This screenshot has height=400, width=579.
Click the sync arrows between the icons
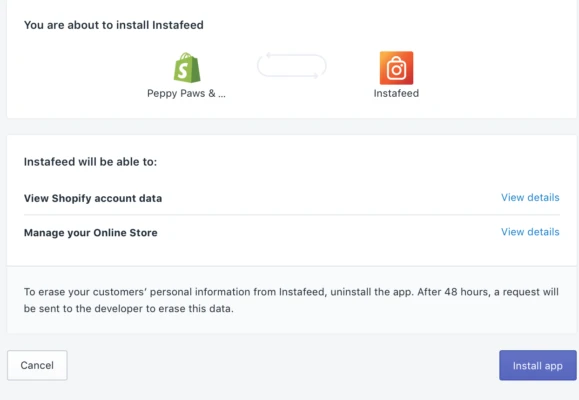click(292, 66)
